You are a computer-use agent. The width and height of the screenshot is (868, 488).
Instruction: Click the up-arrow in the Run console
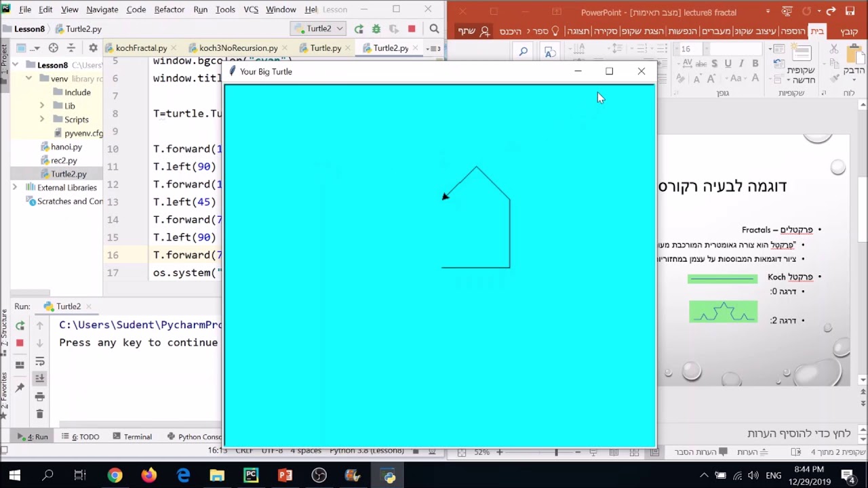[x=39, y=325]
